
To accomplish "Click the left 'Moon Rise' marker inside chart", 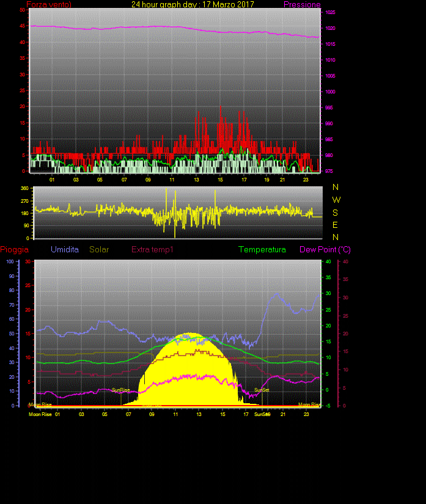I will coord(40,404).
